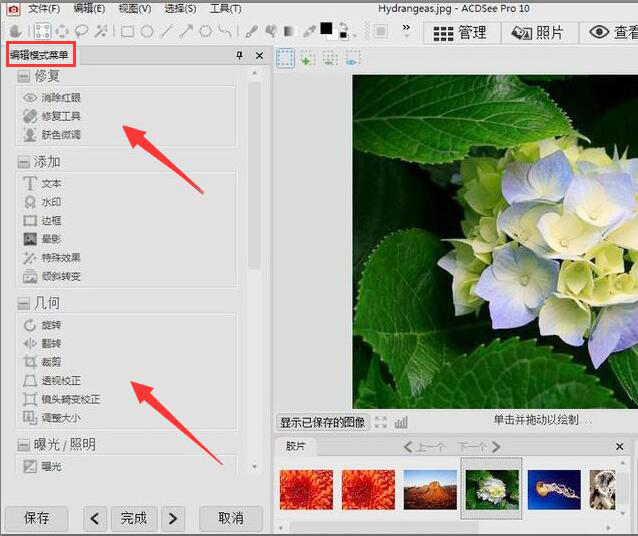Expand the toolbar overflow chevron
638x536 pixels.
pyautogui.click(x=406, y=27)
